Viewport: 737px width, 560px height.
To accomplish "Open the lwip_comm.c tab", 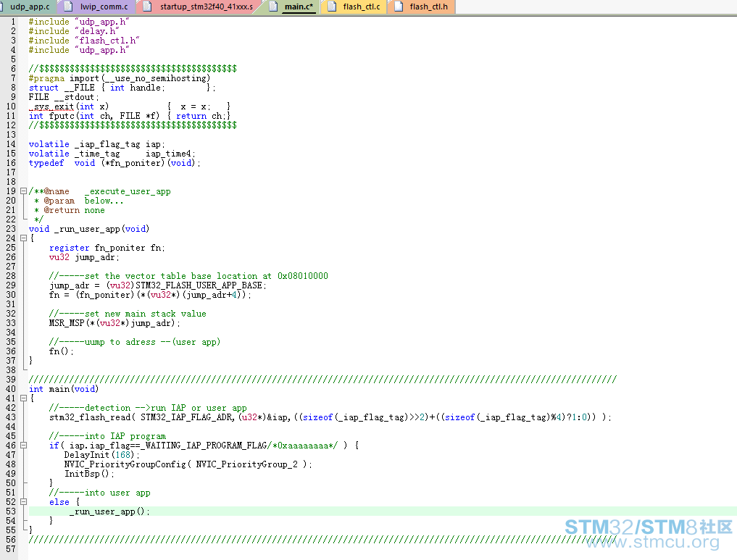I will click(x=104, y=7).
